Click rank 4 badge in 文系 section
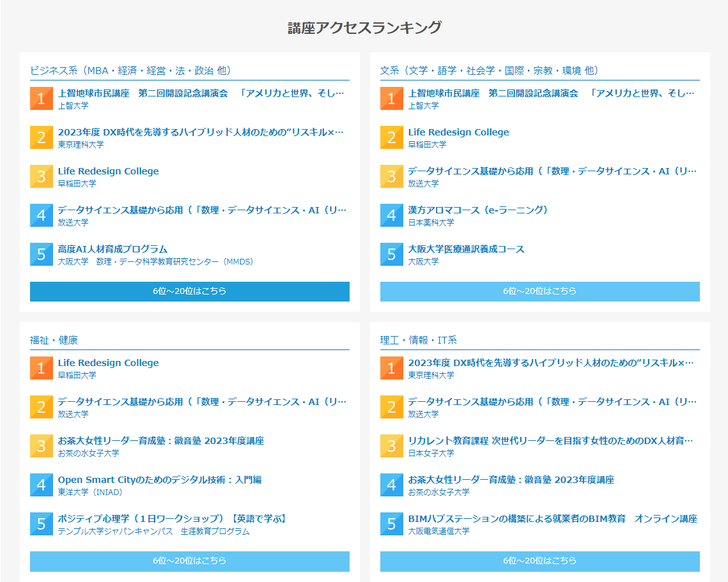 [391, 215]
